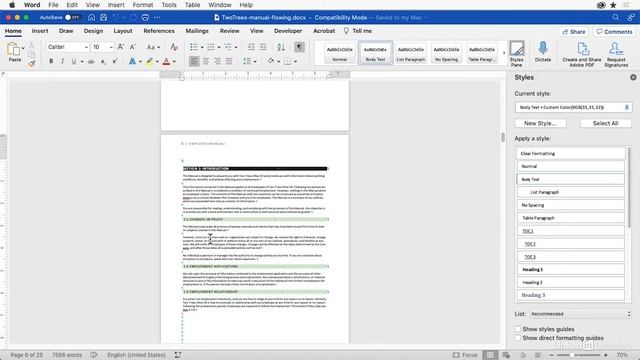The image size is (640, 360).
Task: Toggle the Show paragraph marks button
Action: [299, 47]
